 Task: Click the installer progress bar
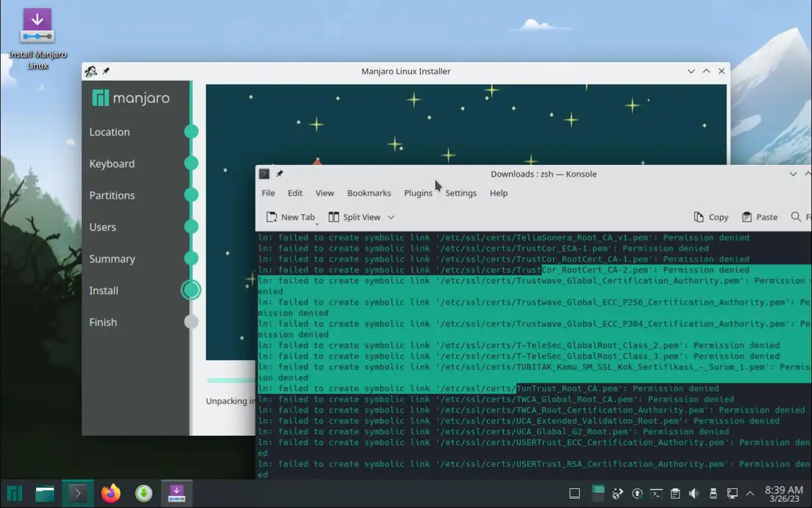231,380
